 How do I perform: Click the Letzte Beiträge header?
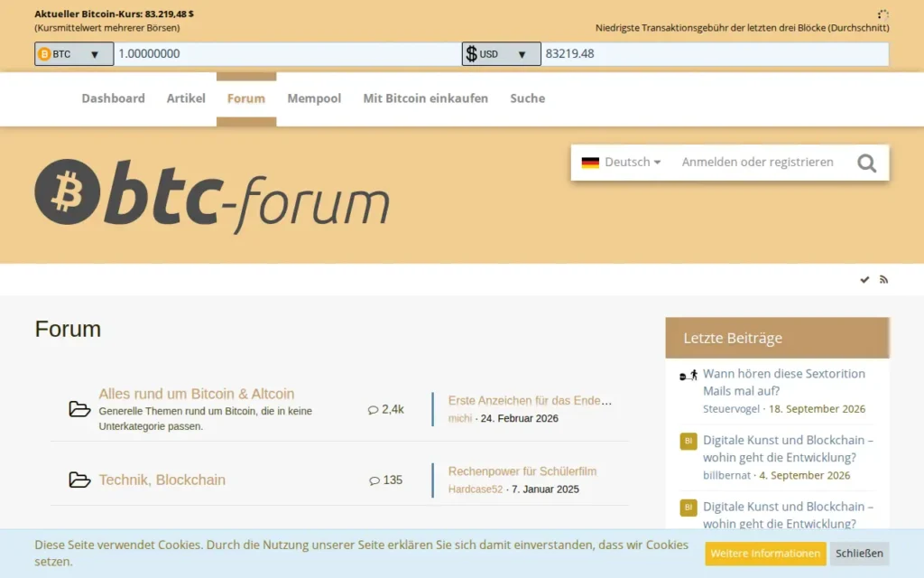[x=777, y=338]
